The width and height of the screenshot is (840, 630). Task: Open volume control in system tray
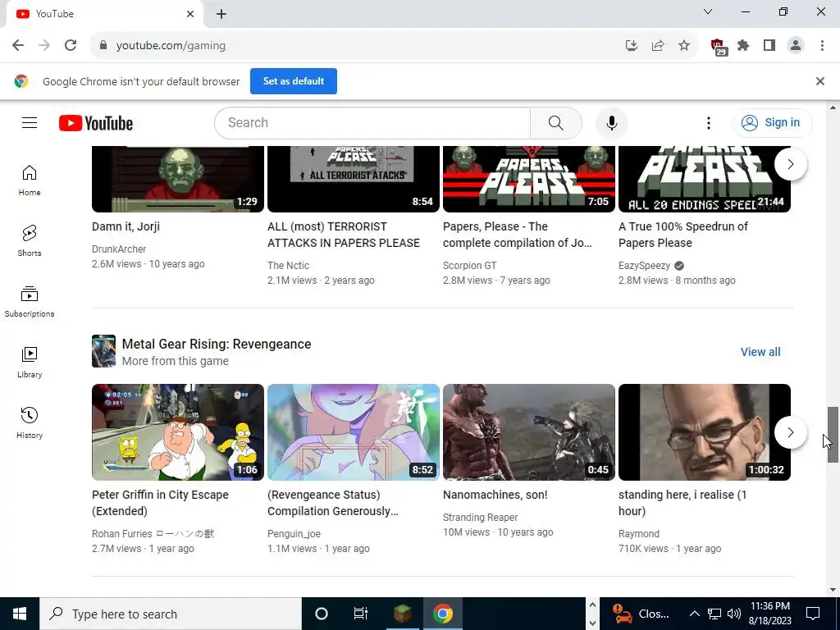point(734,614)
